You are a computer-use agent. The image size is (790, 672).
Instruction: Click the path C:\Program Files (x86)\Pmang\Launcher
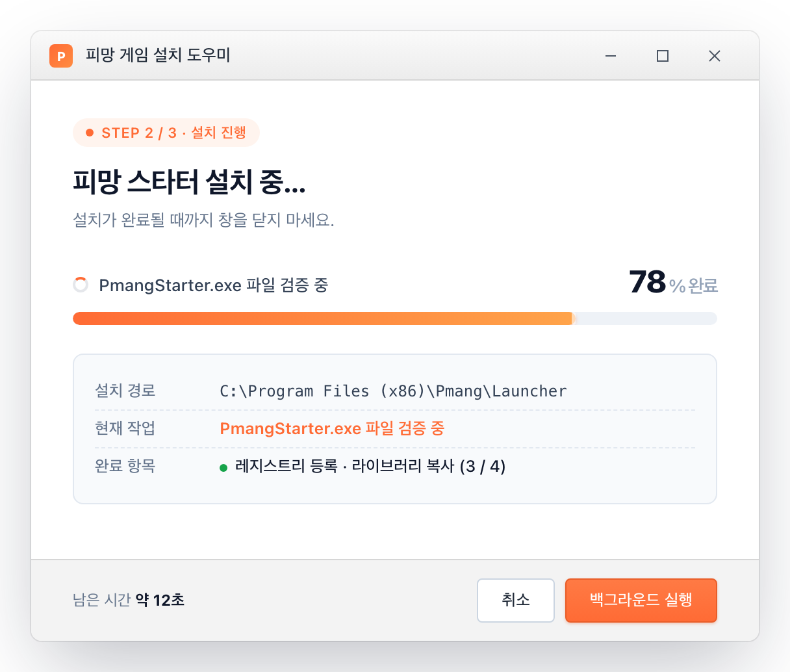point(393,391)
